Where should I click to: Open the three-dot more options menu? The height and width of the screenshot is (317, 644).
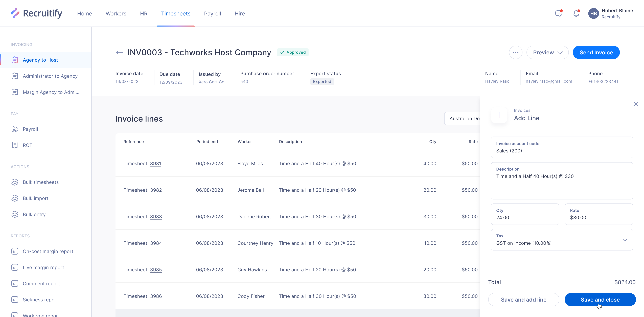tap(516, 53)
